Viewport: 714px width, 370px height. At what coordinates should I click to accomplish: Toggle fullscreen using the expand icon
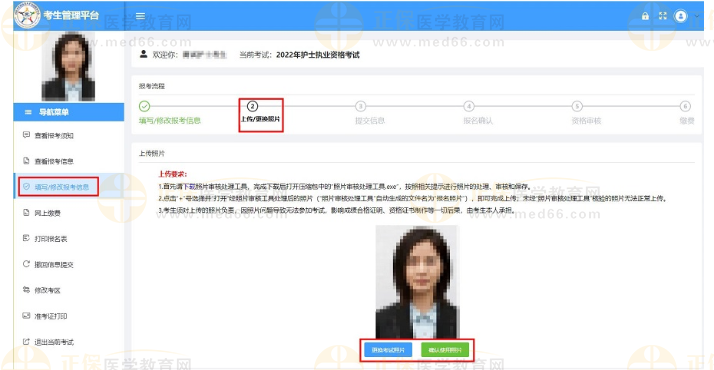pyautogui.click(x=663, y=16)
